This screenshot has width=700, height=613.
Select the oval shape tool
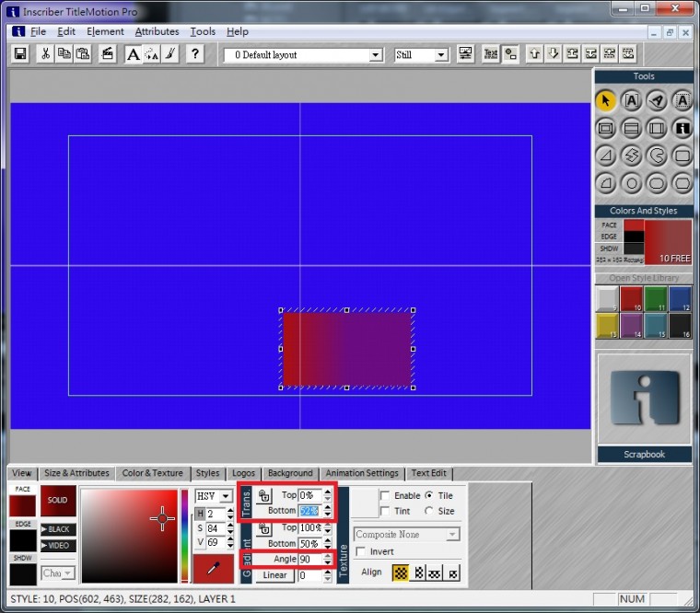[657, 183]
